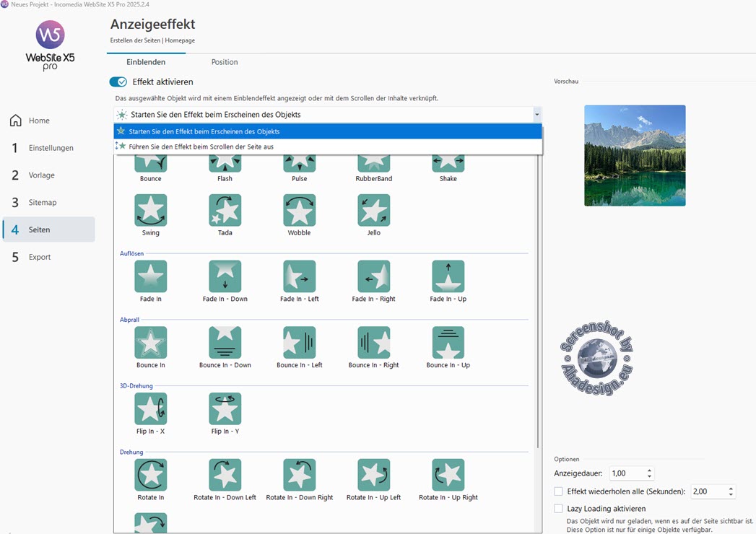Select the Flash effect icon
The width and height of the screenshot is (756, 534).
225,164
